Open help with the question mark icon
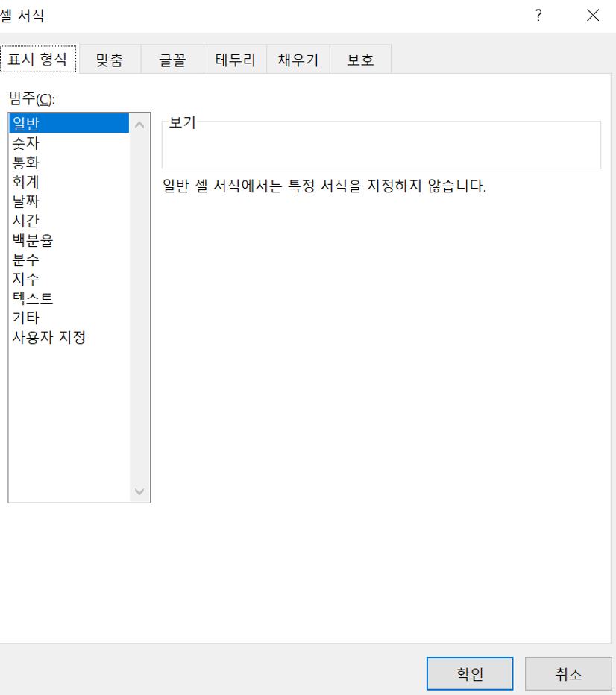 [x=538, y=16]
